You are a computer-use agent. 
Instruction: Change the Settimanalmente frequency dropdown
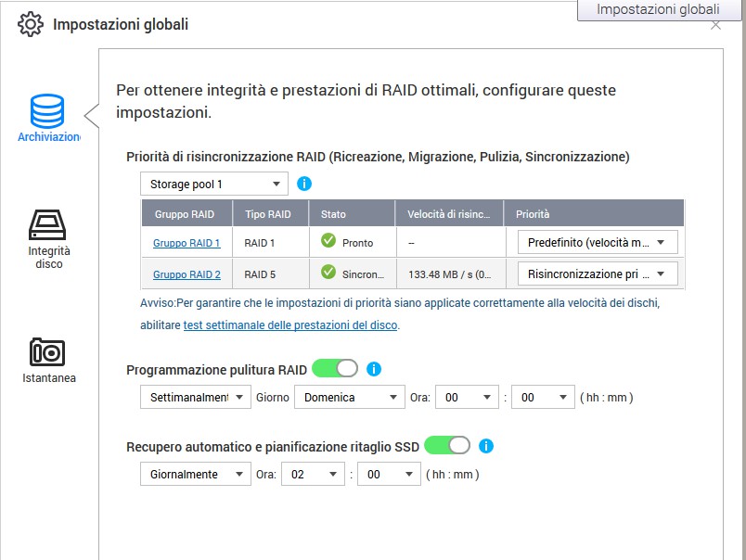tap(195, 397)
